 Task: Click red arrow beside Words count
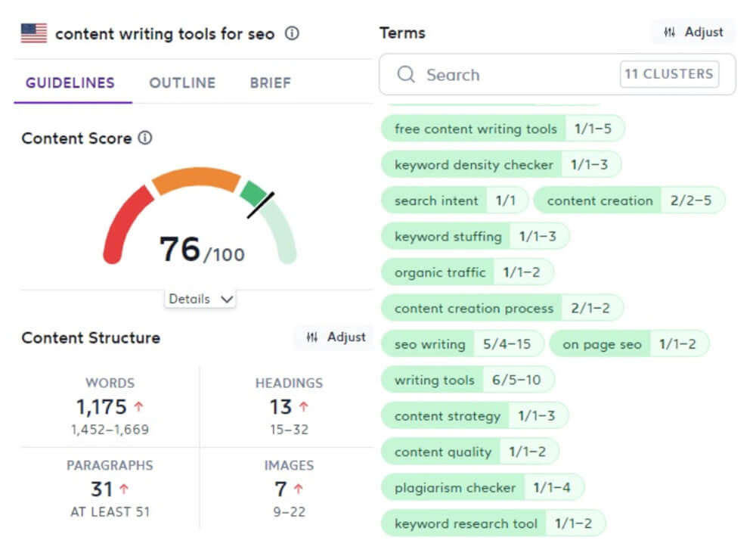(x=139, y=406)
